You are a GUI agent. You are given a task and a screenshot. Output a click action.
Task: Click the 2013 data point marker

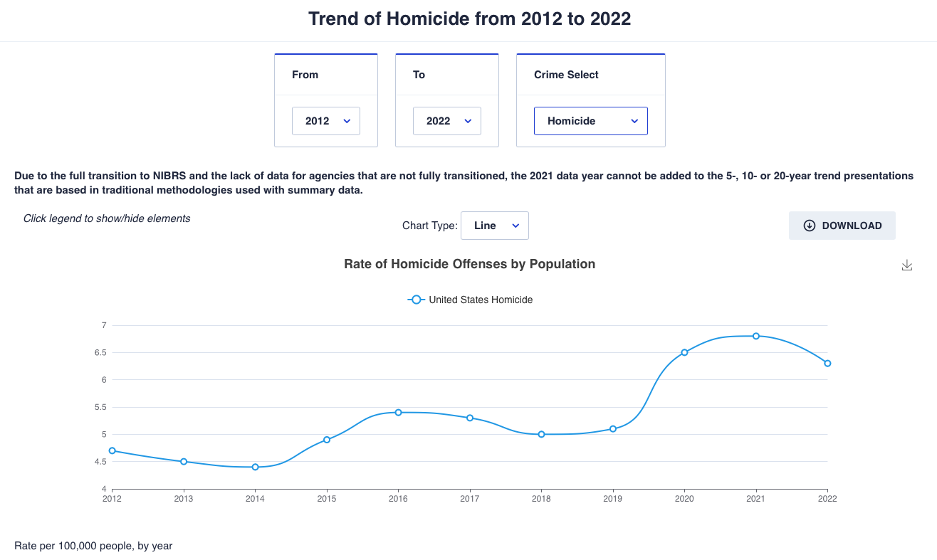pos(184,462)
